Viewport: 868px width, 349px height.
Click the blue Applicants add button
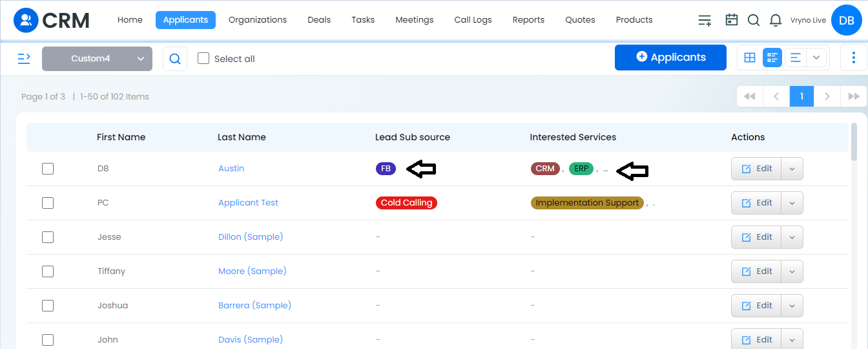(x=670, y=57)
